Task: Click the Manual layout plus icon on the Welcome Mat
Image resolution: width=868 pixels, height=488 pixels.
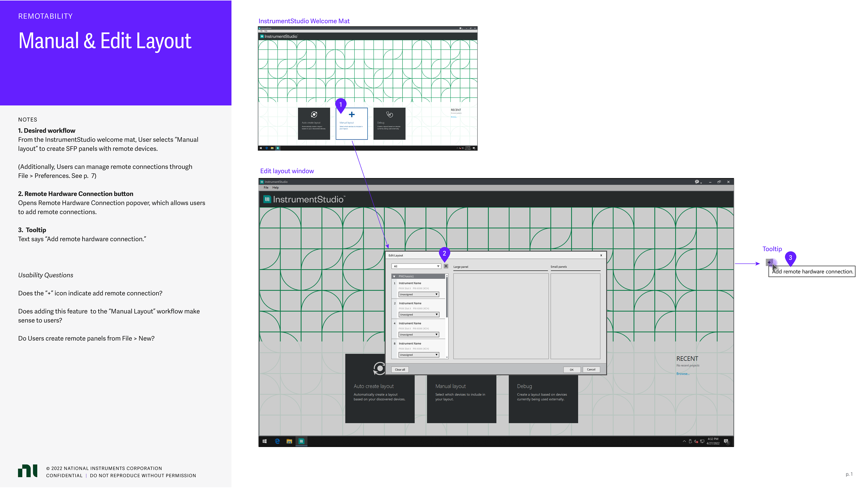Action: (x=351, y=115)
